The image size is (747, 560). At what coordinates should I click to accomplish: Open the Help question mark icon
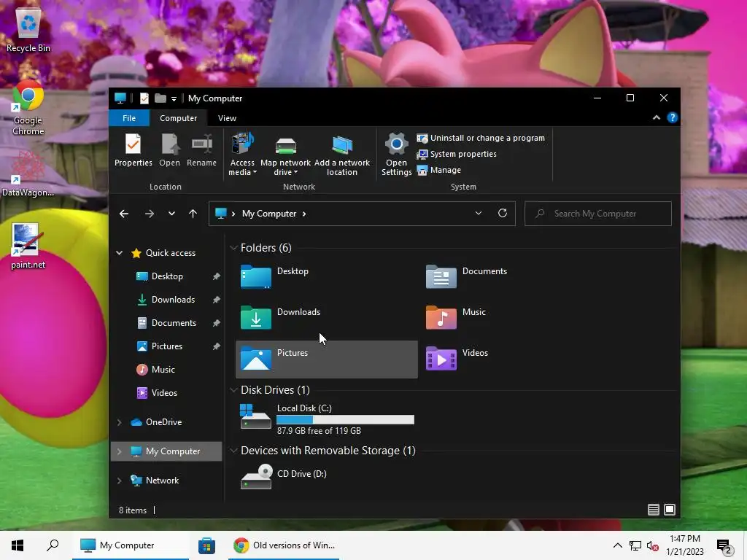coord(672,117)
